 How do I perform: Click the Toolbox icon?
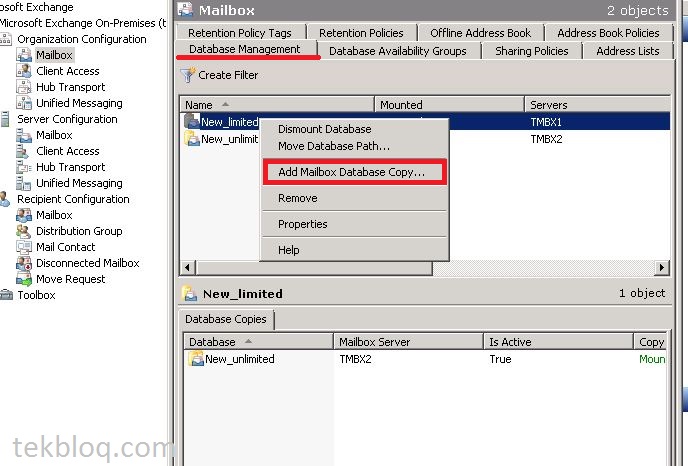pos(6,295)
